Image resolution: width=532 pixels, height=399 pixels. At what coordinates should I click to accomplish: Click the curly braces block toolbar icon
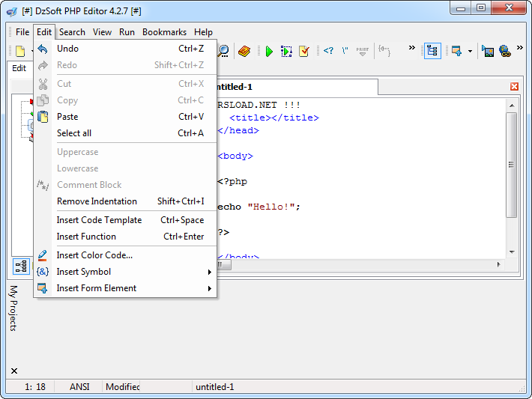pyautogui.click(x=384, y=51)
